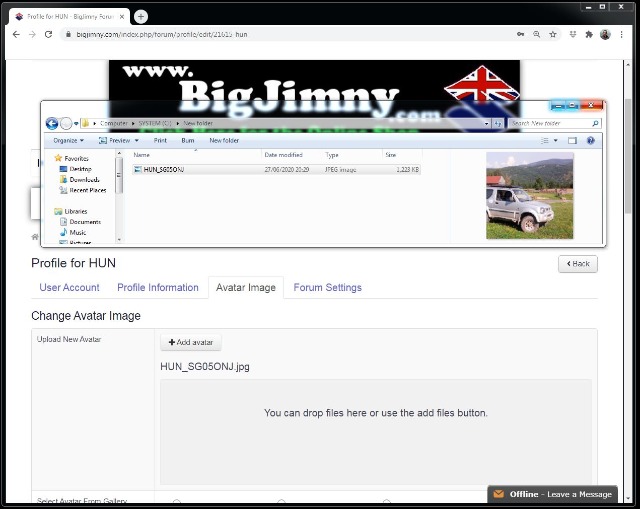
Task: Toggle the Explorer preview pane icon
Action: point(572,141)
